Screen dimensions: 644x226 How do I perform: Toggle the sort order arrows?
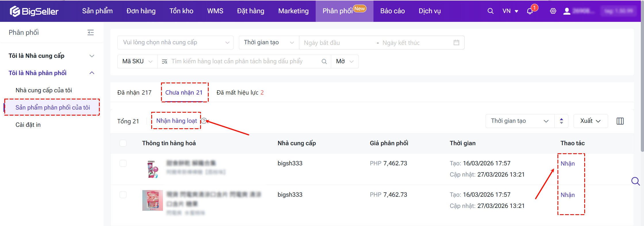pyautogui.click(x=561, y=121)
